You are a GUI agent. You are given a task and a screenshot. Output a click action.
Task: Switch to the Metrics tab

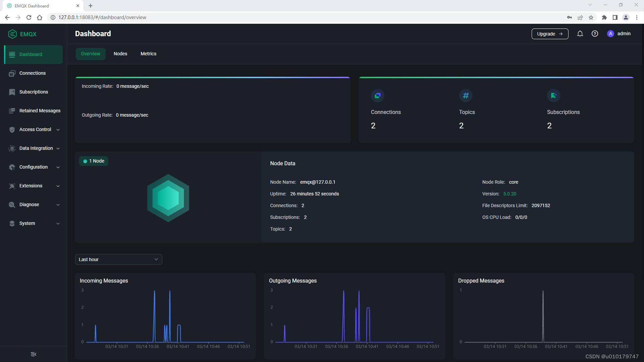148,54
